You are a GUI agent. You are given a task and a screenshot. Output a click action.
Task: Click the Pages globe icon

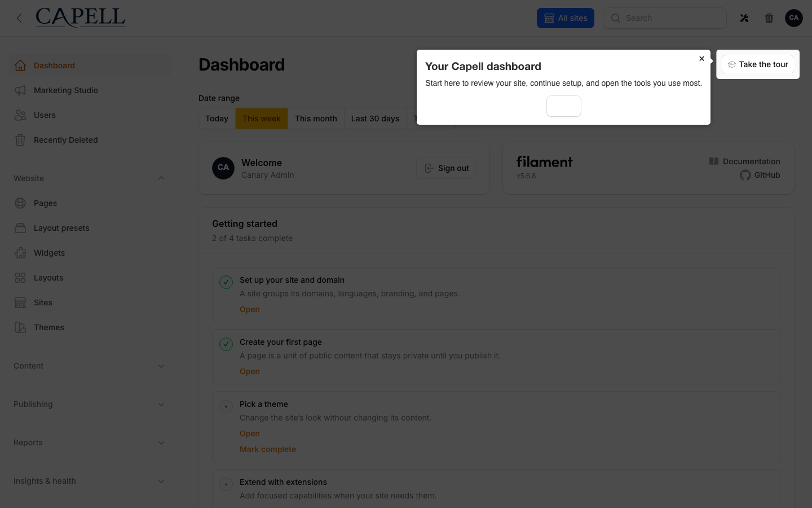(20, 203)
